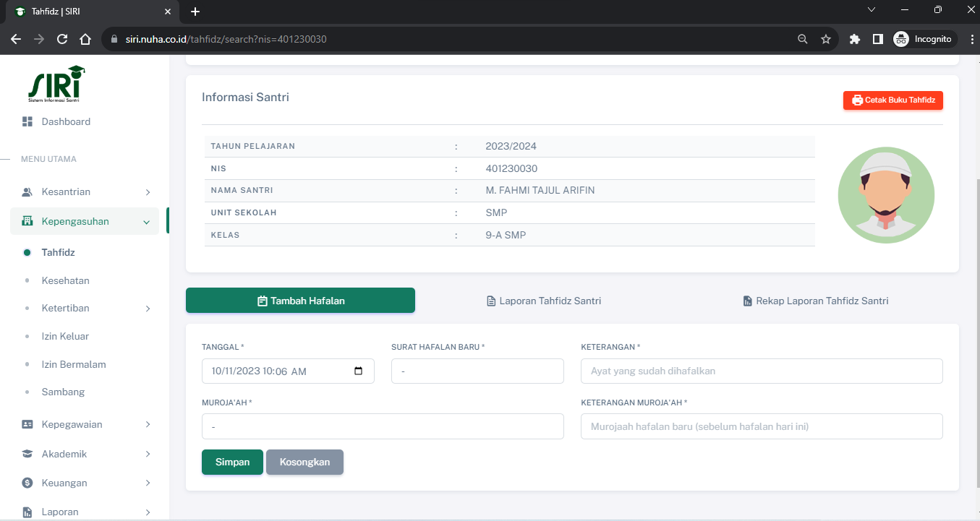The image size is (980, 521).
Task: Bookmark this page with star icon
Action: [x=825, y=39]
